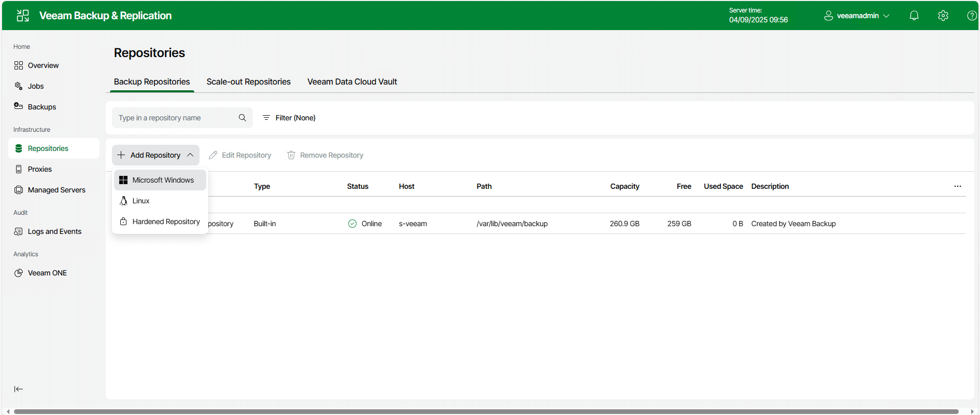This screenshot has height=415, width=980.
Task: Open the Filter (None) options
Action: click(289, 118)
